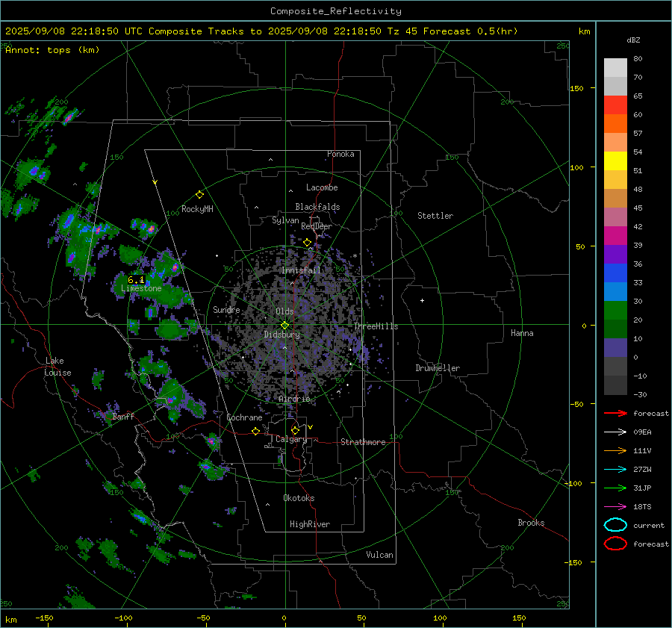
Task: Click the yellow diamond marker above Calgary
Action: pyautogui.click(x=295, y=430)
